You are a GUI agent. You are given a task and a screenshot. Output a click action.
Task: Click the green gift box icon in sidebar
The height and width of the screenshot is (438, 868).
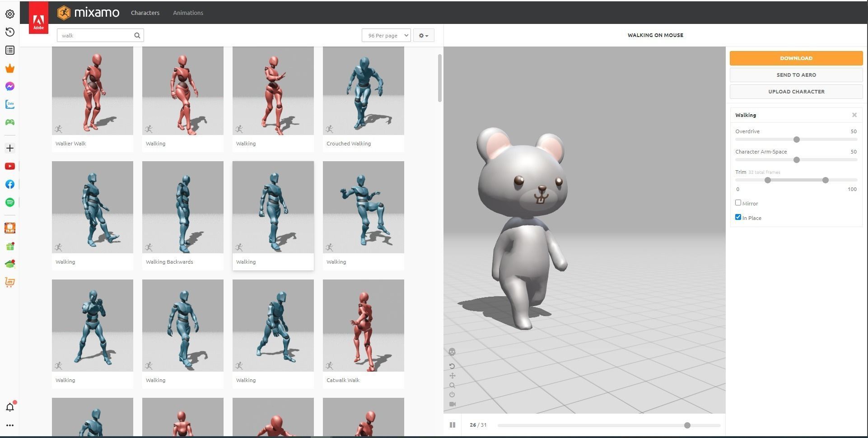pos(10,247)
